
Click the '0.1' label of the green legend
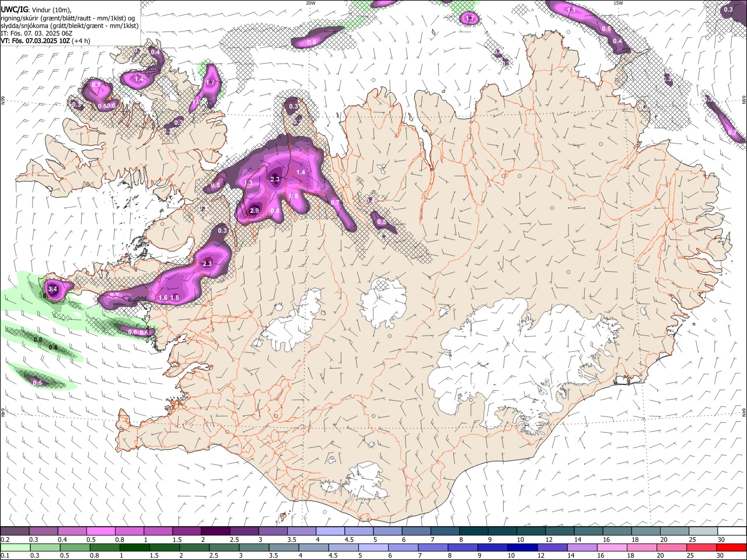5,555
